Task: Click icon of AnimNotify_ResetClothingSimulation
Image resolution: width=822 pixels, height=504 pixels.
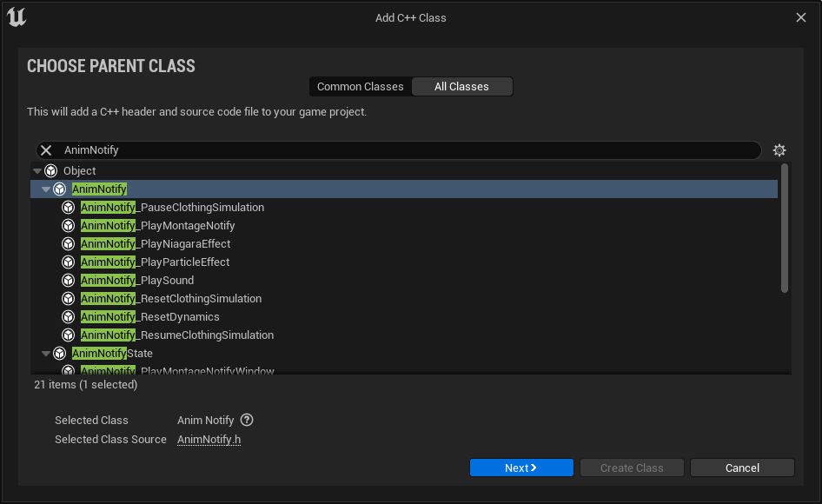Action: [x=68, y=299]
